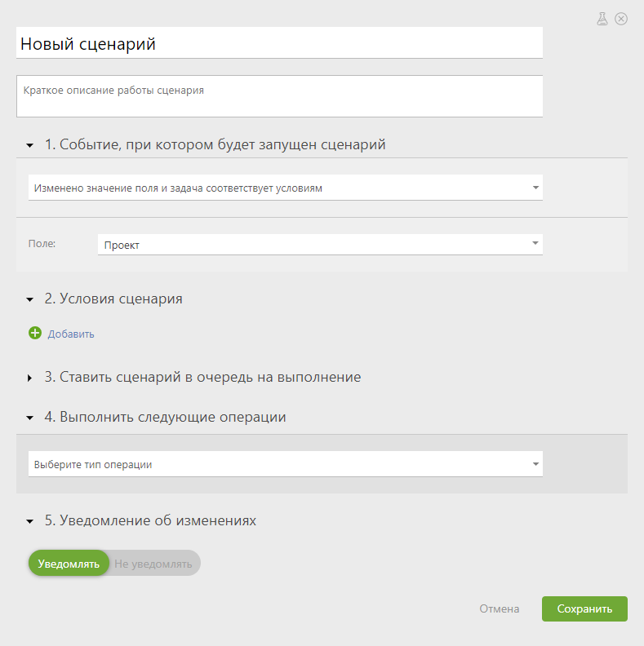
Task: Click the Новый сценарий title field
Action: (x=279, y=43)
